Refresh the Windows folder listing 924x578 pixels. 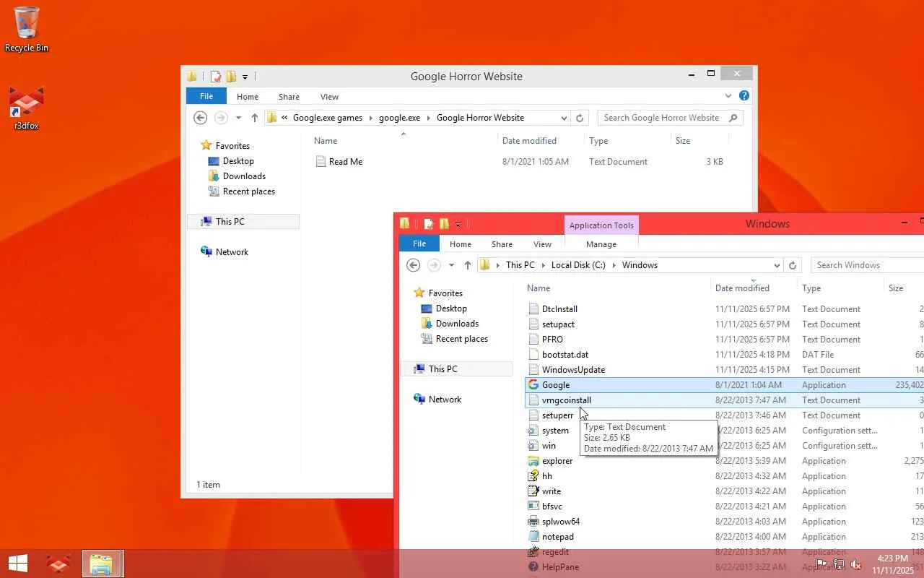pyautogui.click(x=793, y=265)
